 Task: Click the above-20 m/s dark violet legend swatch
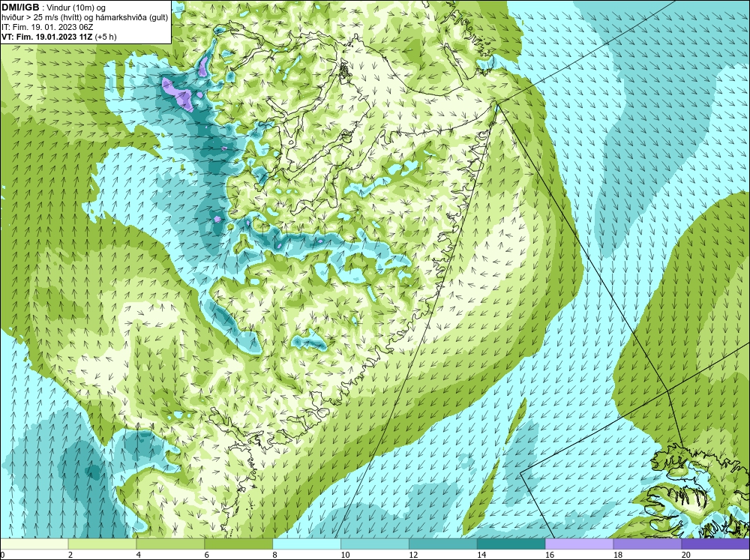pos(715,544)
